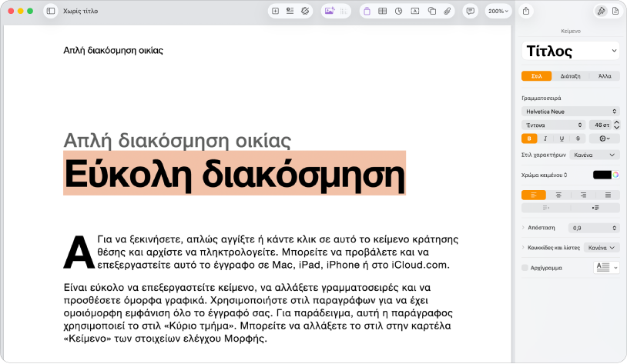Image resolution: width=627 pixels, height=364 pixels.
Task: Enable the Αρχίγραμμα drop cap checkbox
Action: tap(525, 268)
